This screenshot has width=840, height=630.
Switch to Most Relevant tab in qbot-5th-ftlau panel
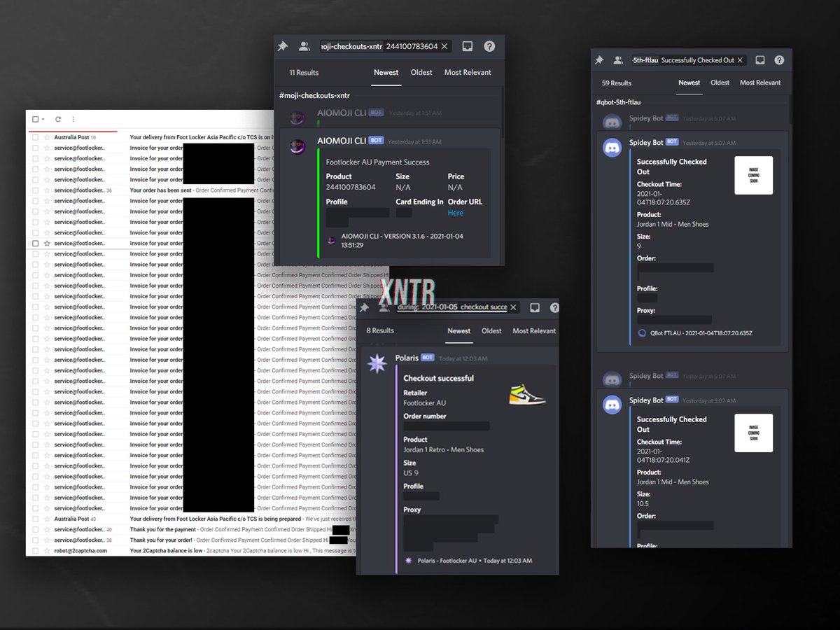(x=760, y=83)
